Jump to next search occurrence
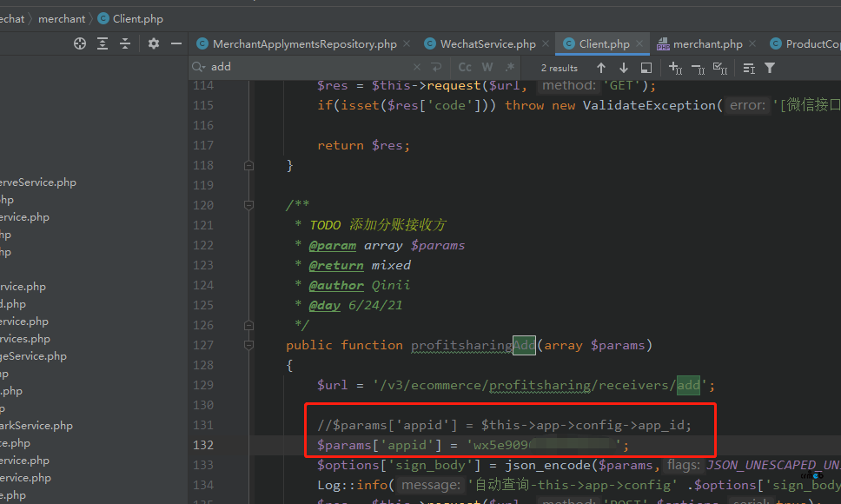Screen dimensions: 841x504 623,68
